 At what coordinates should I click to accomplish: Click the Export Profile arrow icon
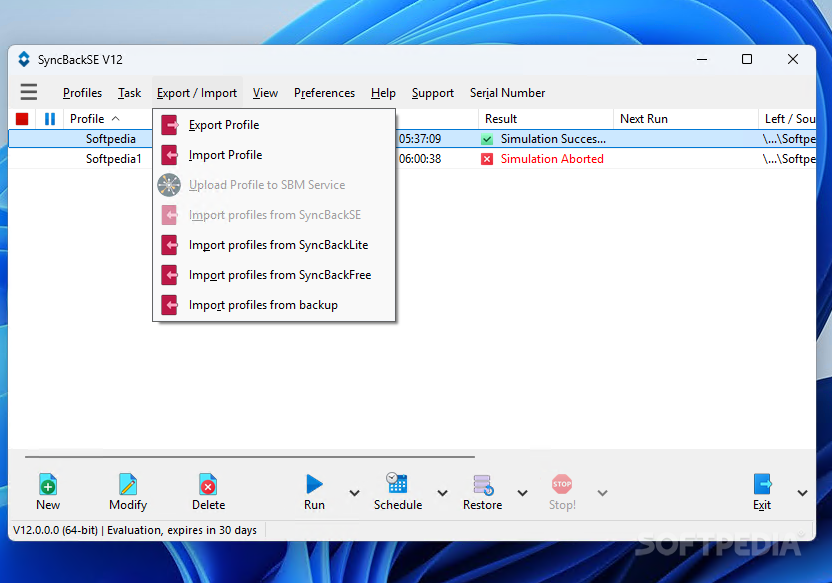click(x=169, y=125)
